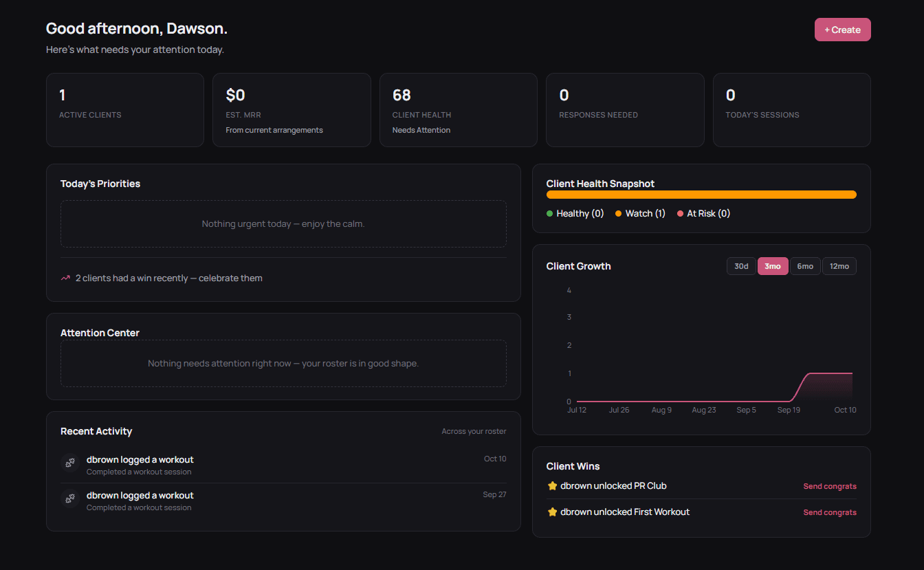This screenshot has height=570, width=924.
Task: Open the Today's Sessions card
Action: point(792,110)
